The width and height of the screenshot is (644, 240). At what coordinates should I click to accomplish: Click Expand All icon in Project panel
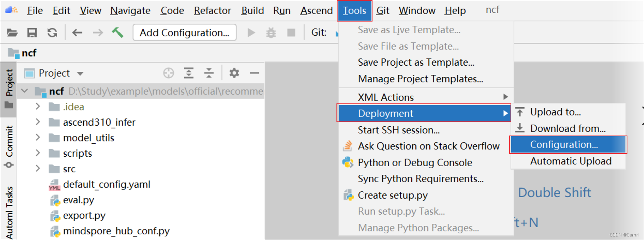coord(189,73)
